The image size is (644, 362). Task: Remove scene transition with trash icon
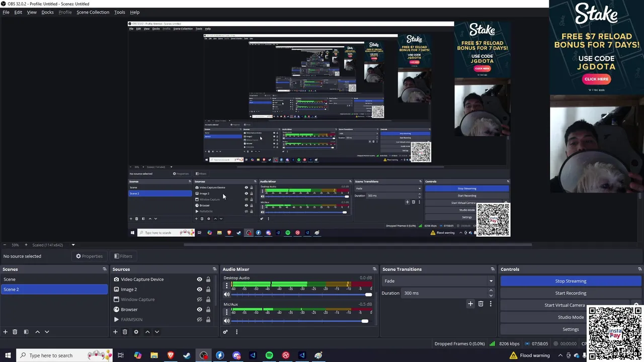point(481,304)
